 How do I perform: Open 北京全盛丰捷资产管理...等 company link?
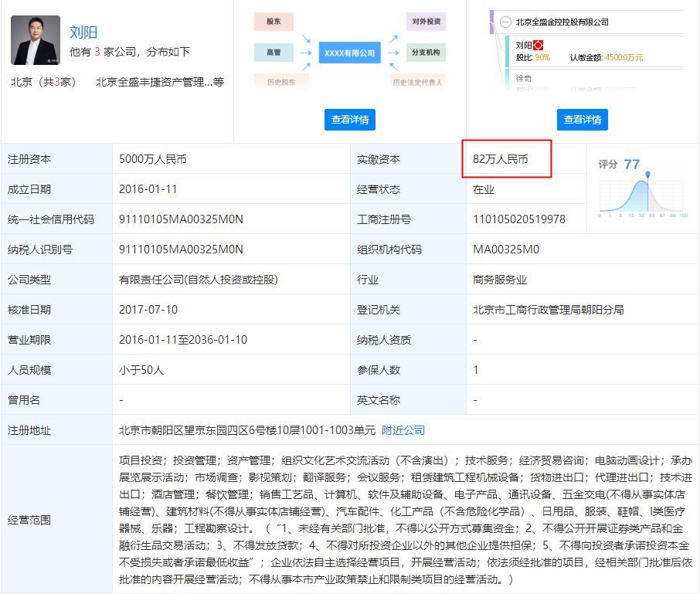pos(160,82)
